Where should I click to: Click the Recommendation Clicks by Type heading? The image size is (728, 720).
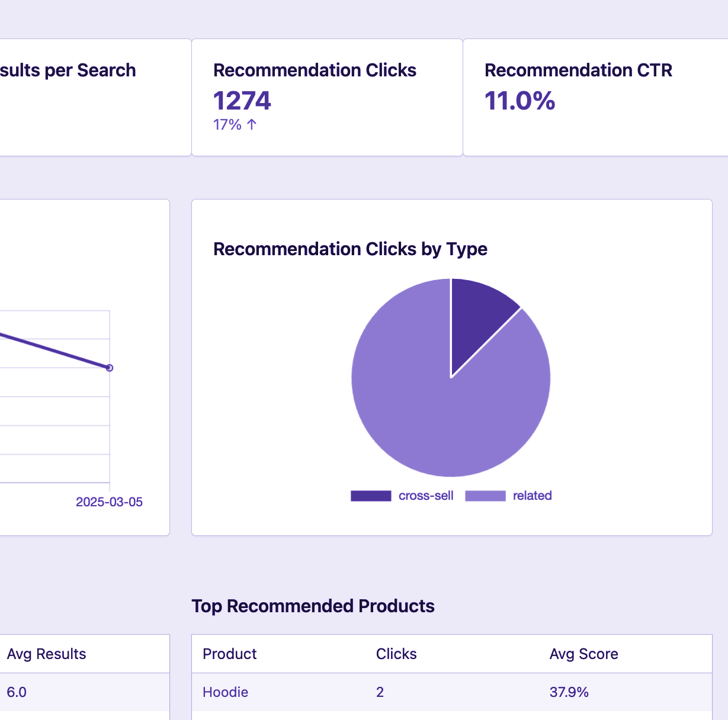click(350, 249)
